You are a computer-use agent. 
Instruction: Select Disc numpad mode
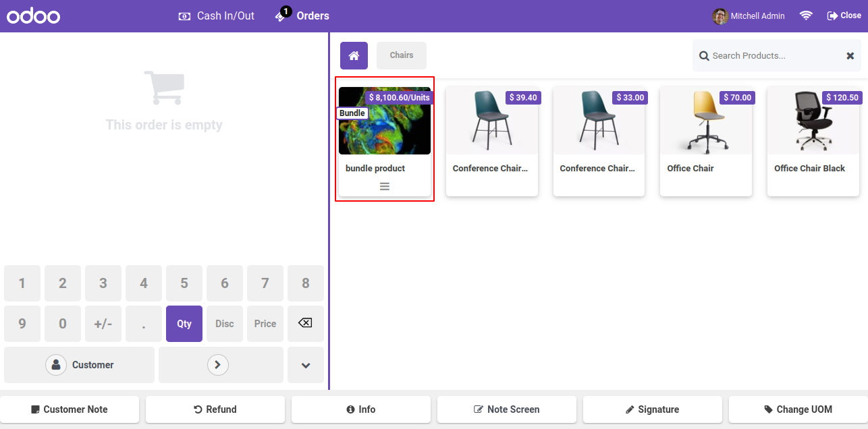click(225, 324)
